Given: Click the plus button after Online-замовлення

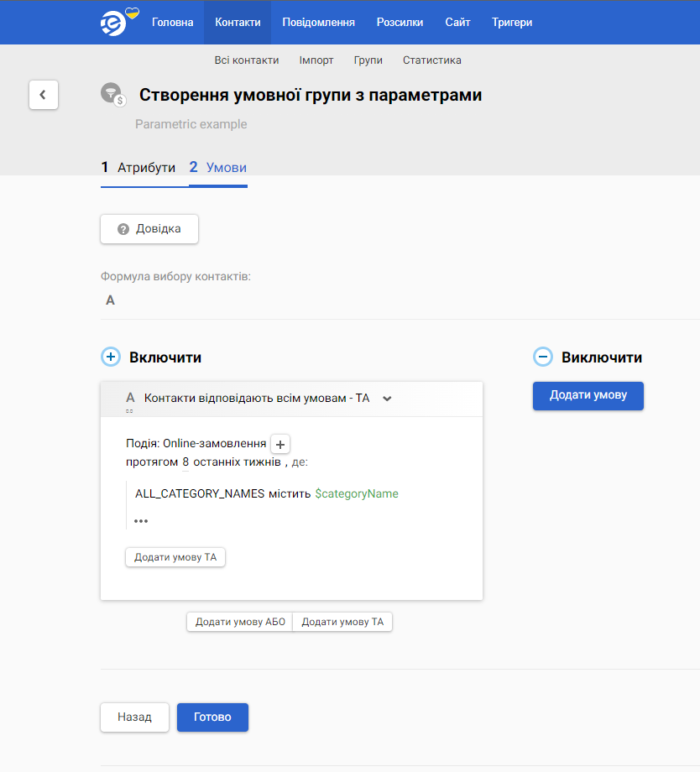Looking at the screenshot, I should tap(280, 444).
